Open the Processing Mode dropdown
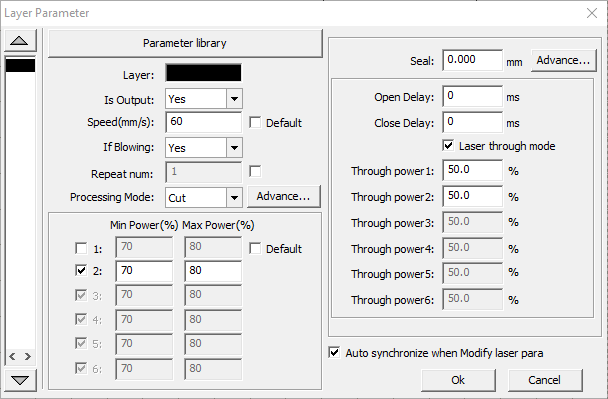 click(234, 197)
